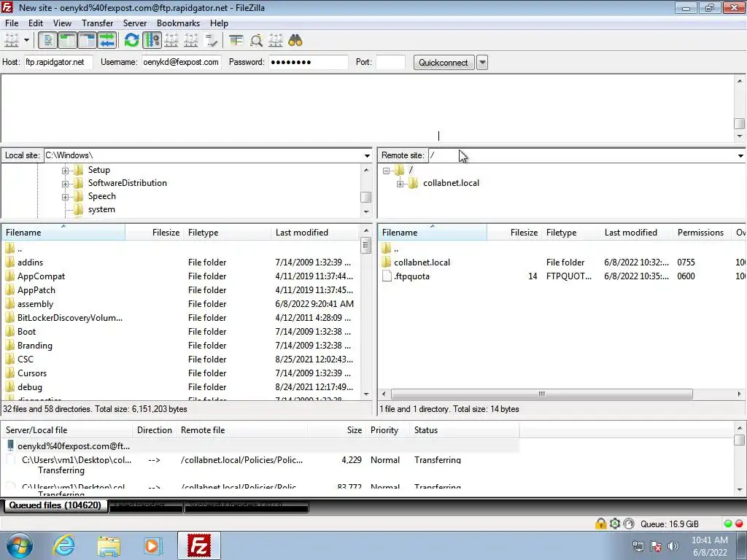Image resolution: width=747 pixels, height=560 pixels.
Task: Select the AppCompat folder row
Action: tap(179, 276)
